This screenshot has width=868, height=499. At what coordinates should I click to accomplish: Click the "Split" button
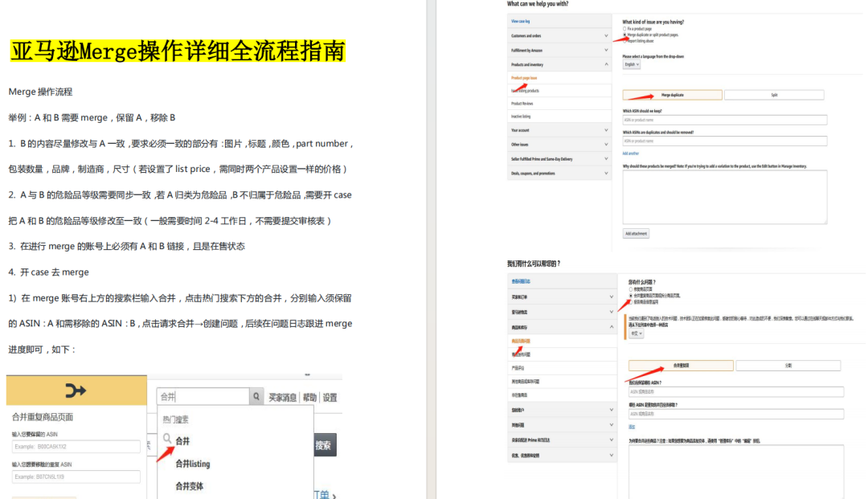tap(774, 95)
